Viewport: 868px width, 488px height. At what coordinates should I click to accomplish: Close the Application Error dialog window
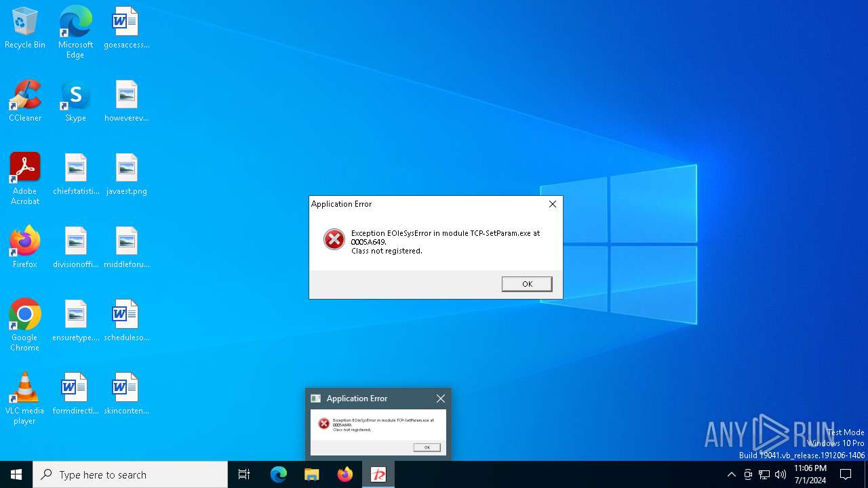click(552, 204)
